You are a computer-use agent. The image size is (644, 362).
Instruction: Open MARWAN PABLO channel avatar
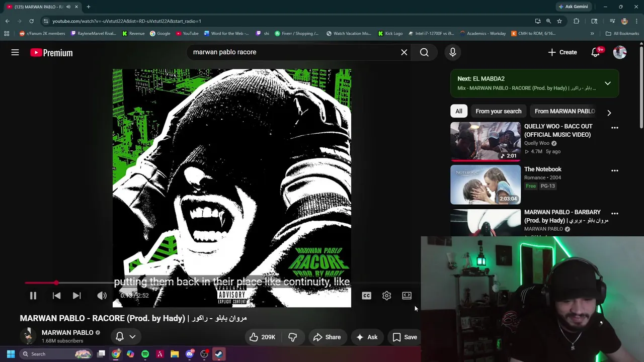29,336
